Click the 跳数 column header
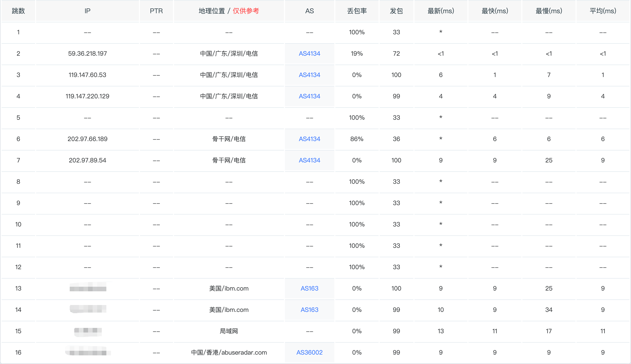 point(18,11)
